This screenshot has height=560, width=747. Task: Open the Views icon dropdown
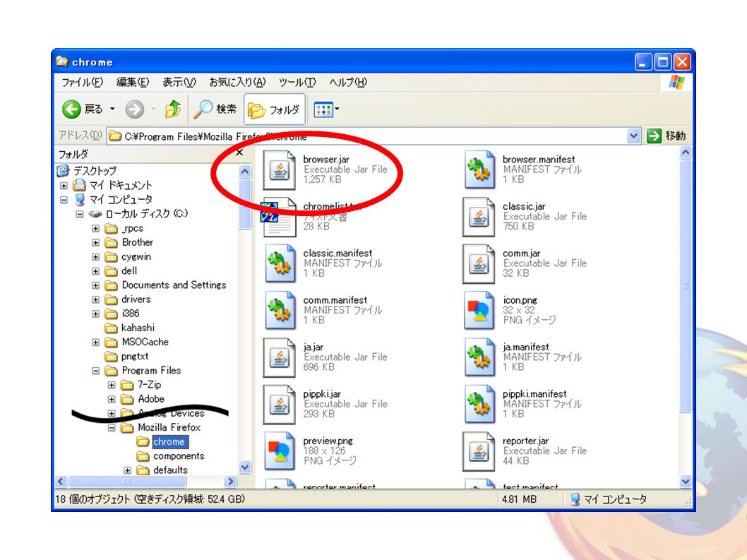click(326, 109)
